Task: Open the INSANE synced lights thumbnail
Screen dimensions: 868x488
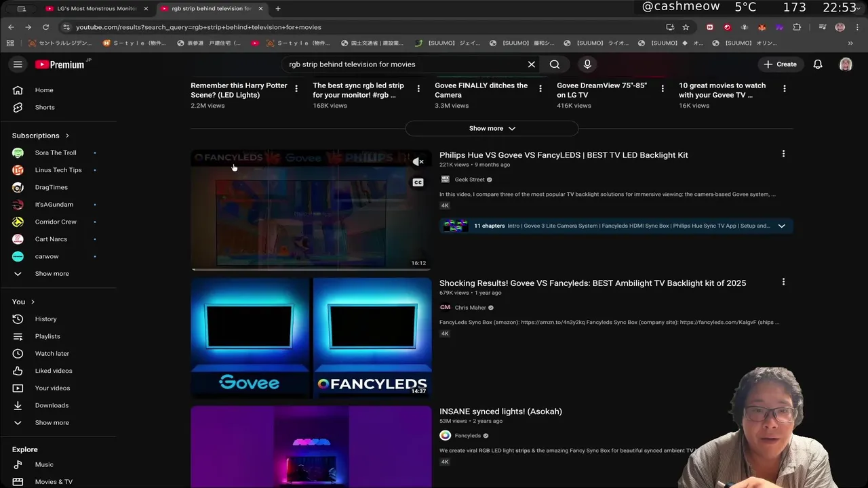Action: [x=311, y=447]
